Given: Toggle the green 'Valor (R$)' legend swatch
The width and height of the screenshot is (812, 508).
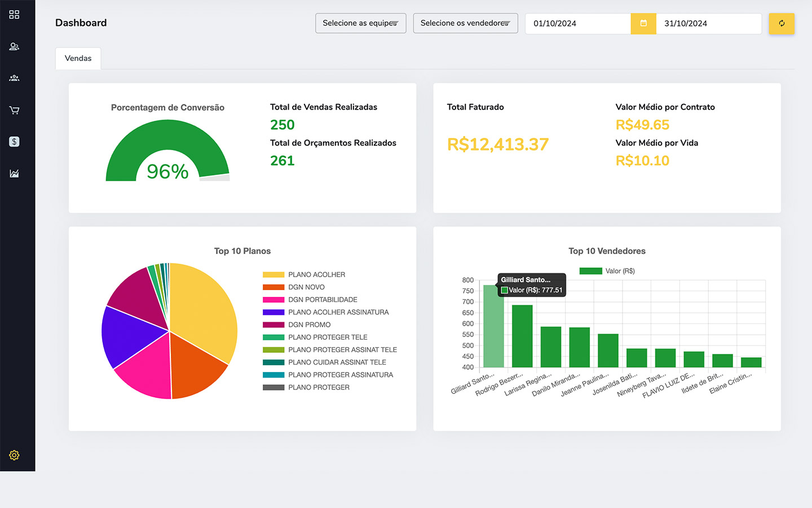Looking at the screenshot, I should pyautogui.click(x=590, y=271).
